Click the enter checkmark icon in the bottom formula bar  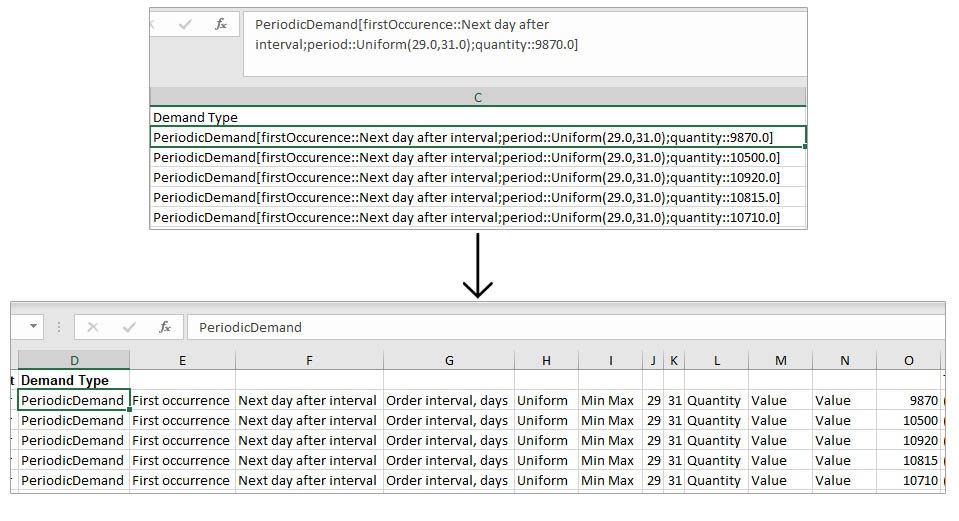pos(129,327)
